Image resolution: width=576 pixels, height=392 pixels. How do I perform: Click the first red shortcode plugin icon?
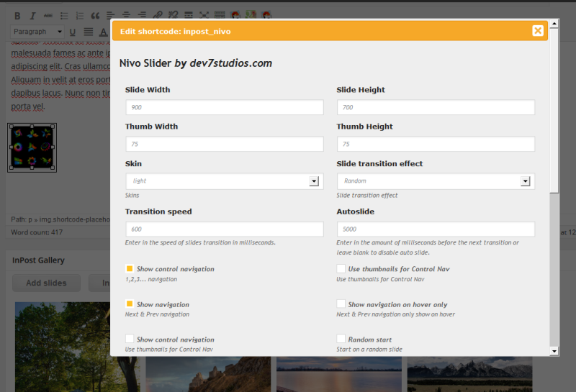(235, 15)
